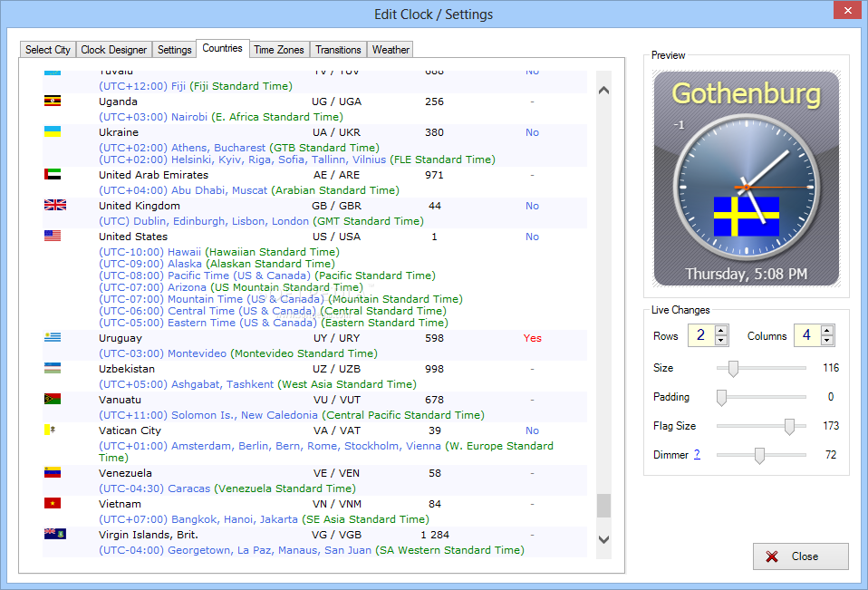This screenshot has width=868, height=590.
Task: Open the Weather tab
Action: pos(391,50)
